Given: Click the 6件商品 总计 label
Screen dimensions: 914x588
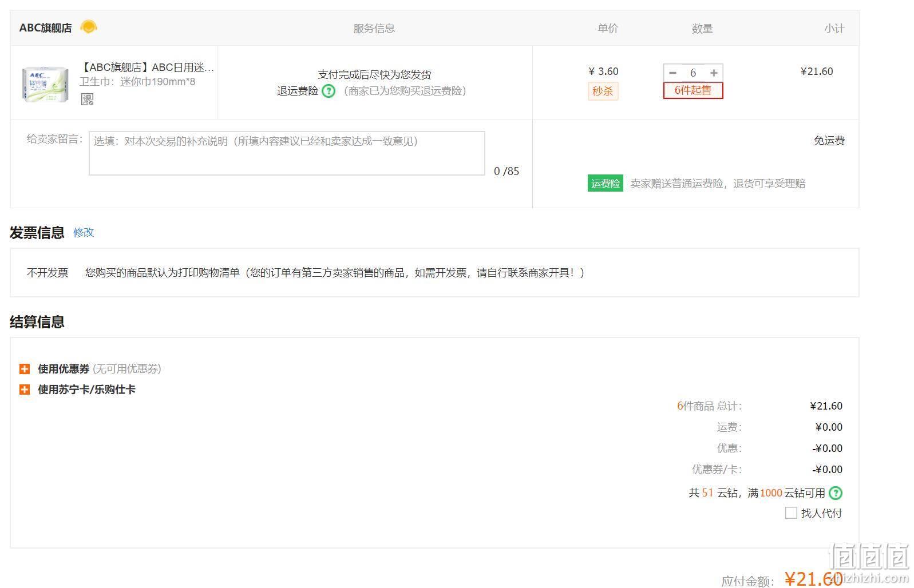Looking at the screenshot, I should coord(709,406).
